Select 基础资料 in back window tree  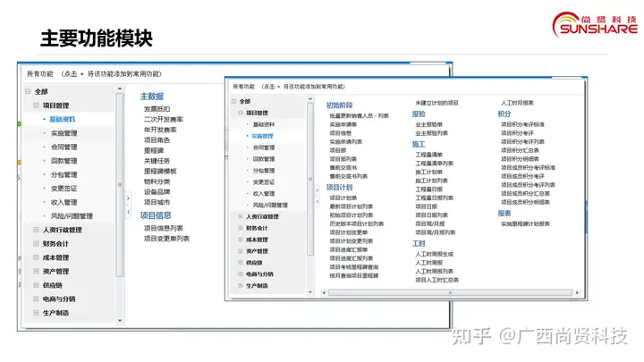coord(62,120)
